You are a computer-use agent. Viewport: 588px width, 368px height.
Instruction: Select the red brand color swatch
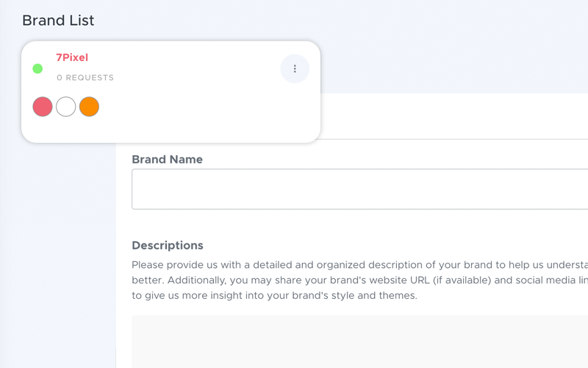(x=43, y=107)
